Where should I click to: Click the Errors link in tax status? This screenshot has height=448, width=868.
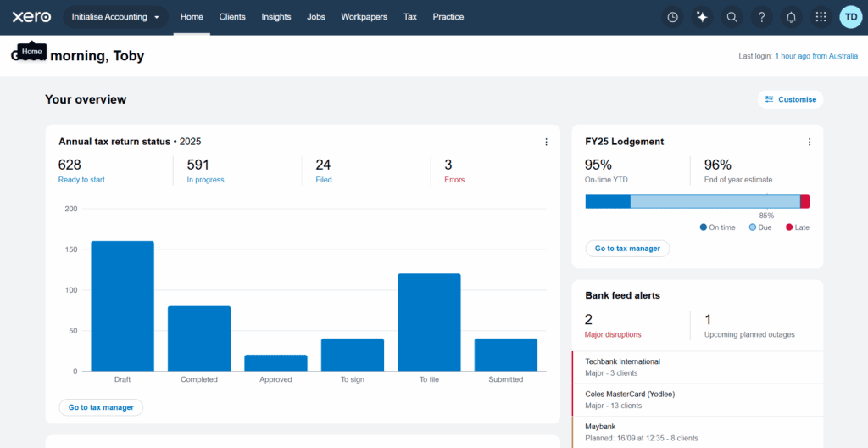coord(454,180)
